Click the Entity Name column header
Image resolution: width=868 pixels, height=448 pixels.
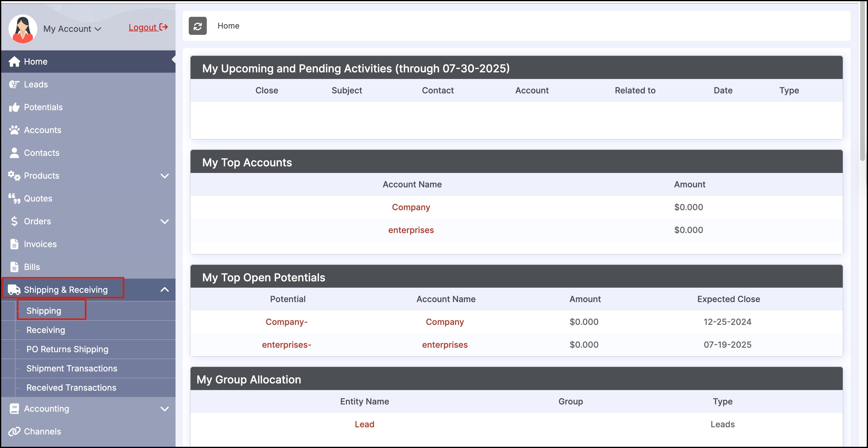(365, 401)
